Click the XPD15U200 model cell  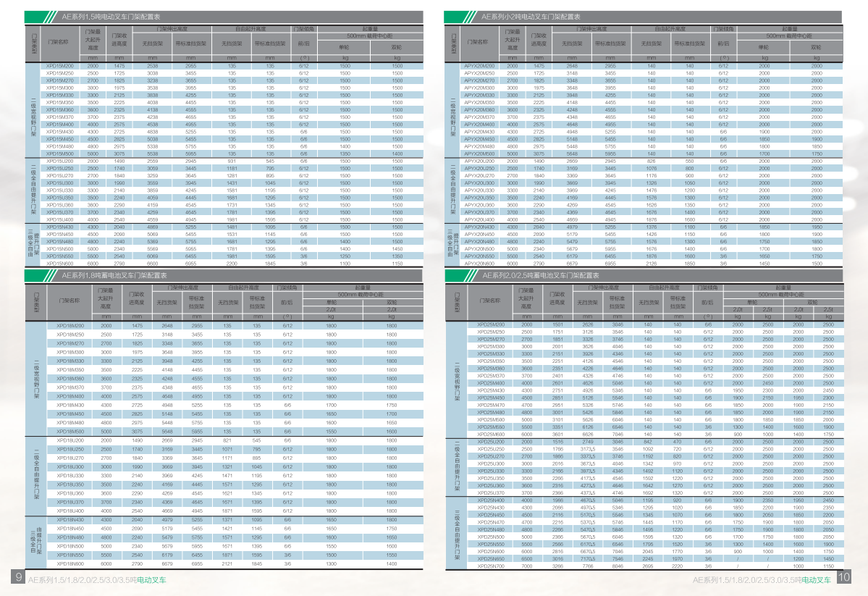pos(60,161)
